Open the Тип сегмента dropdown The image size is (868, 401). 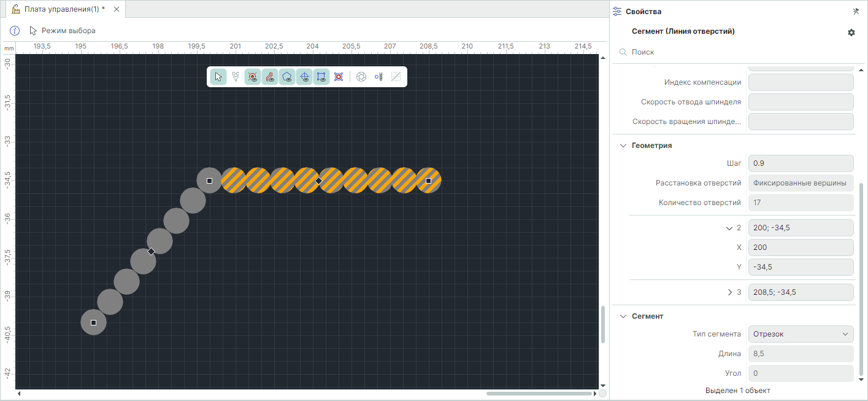(x=800, y=334)
